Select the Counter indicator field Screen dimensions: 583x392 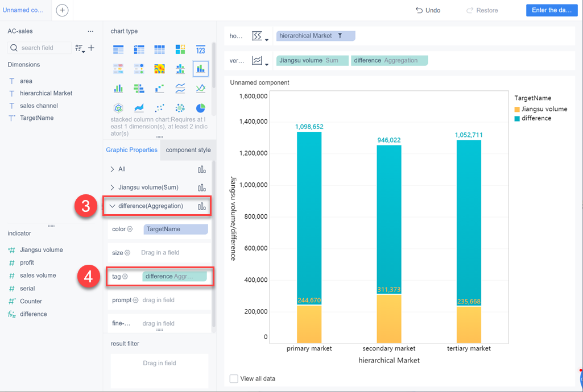click(x=31, y=301)
